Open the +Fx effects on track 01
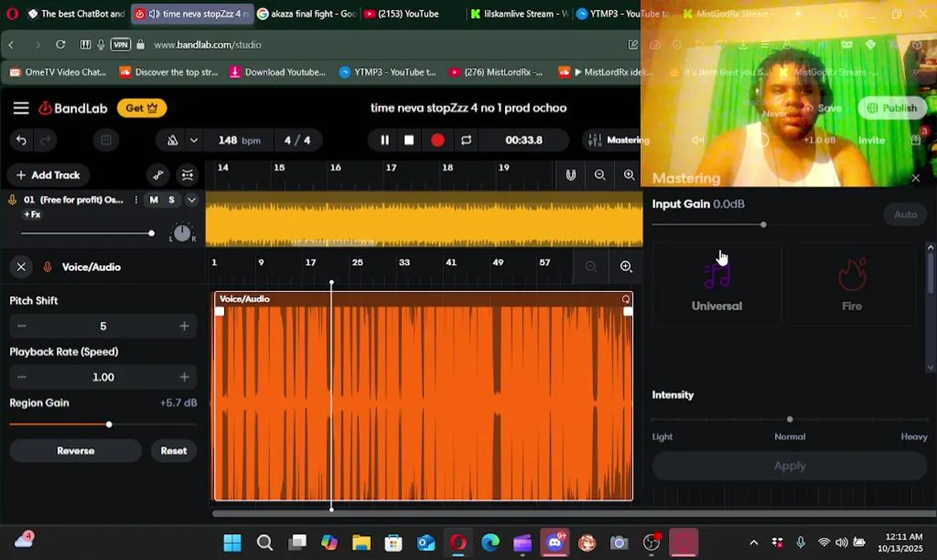Image resolution: width=937 pixels, height=560 pixels. coord(32,214)
